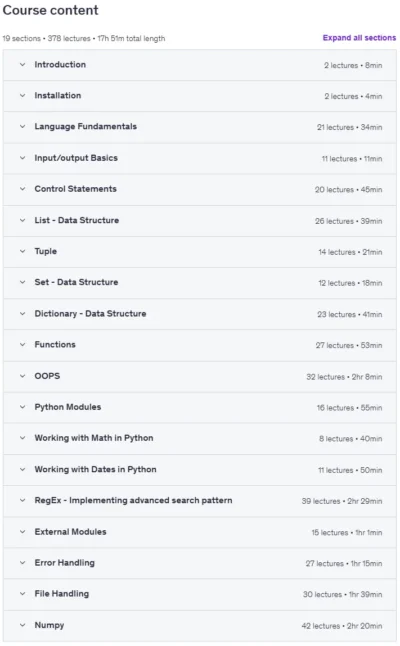Expand the Tuple section chevron
400x646 pixels.
click(x=23, y=251)
